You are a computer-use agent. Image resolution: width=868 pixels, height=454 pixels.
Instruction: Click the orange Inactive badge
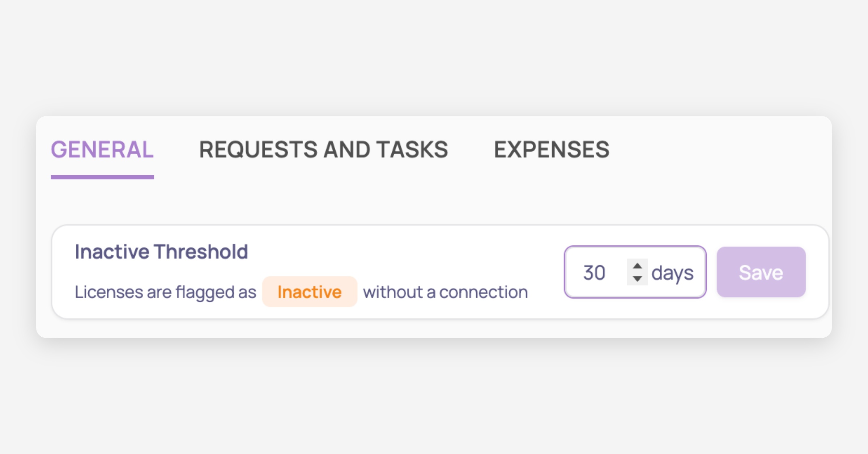[x=310, y=292]
